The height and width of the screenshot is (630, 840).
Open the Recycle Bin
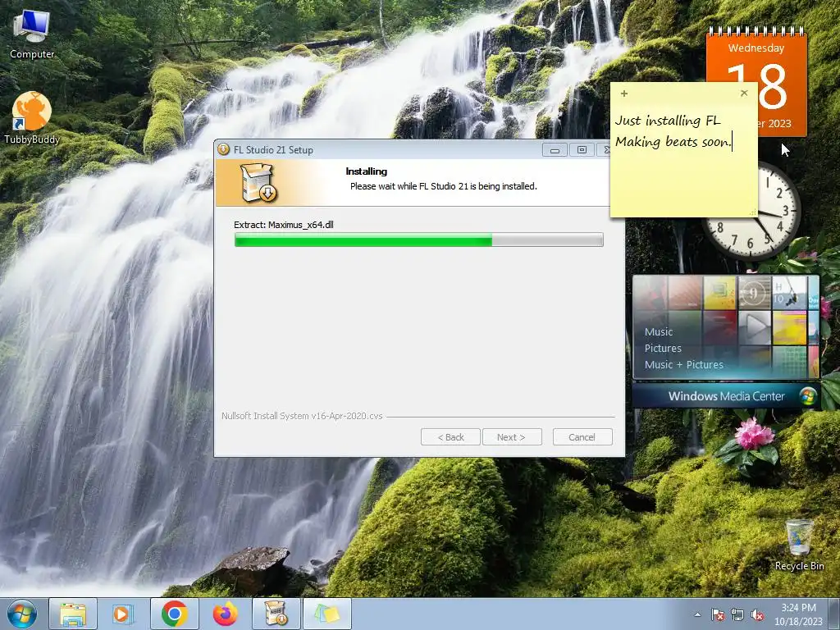799,545
